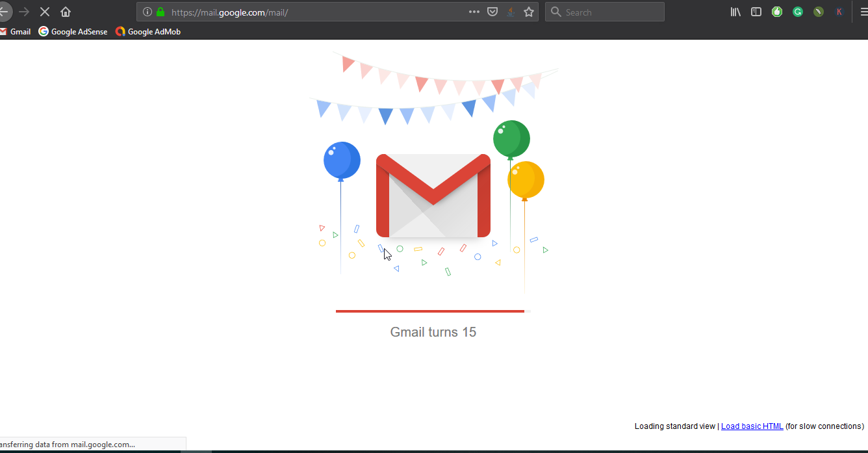This screenshot has width=868, height=453.
Task: Click the Java plugin icon in address bar
Action: click(x=511, y=12)
